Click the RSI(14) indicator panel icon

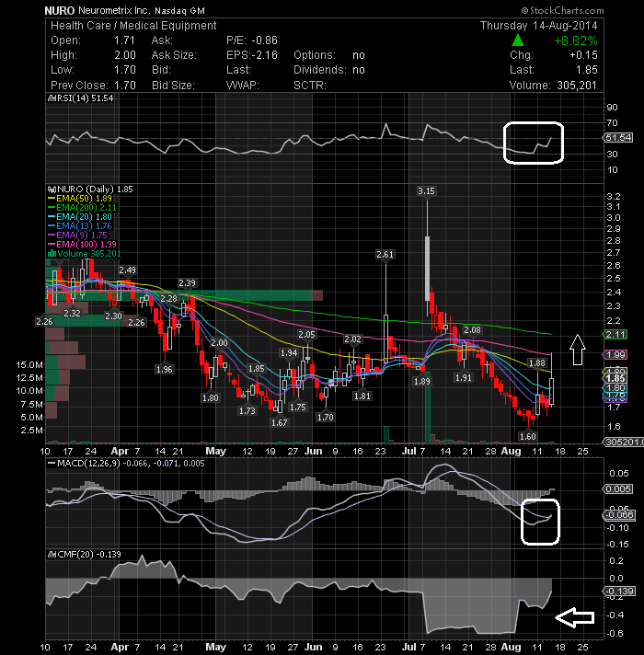pos(52,98)
